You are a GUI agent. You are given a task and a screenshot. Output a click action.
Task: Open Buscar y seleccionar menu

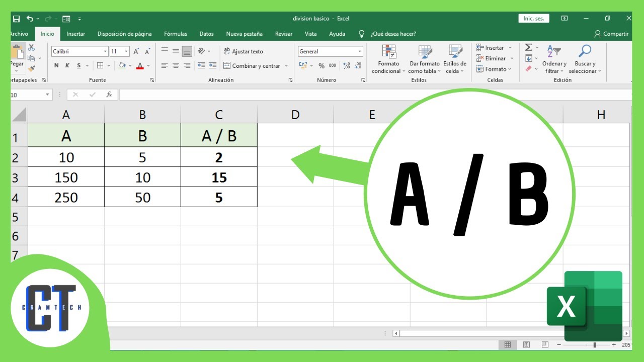pyautogui.click(x=585, y=59)
